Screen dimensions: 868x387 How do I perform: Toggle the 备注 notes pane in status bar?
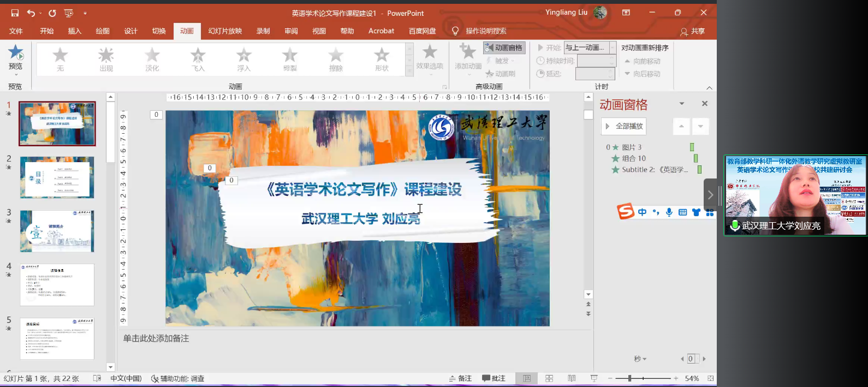tap(460, 378)
